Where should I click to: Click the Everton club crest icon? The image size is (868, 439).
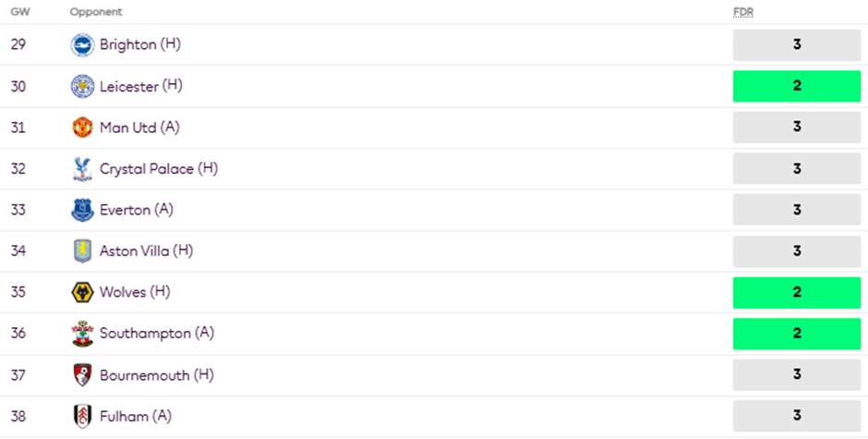pos(82,210)
